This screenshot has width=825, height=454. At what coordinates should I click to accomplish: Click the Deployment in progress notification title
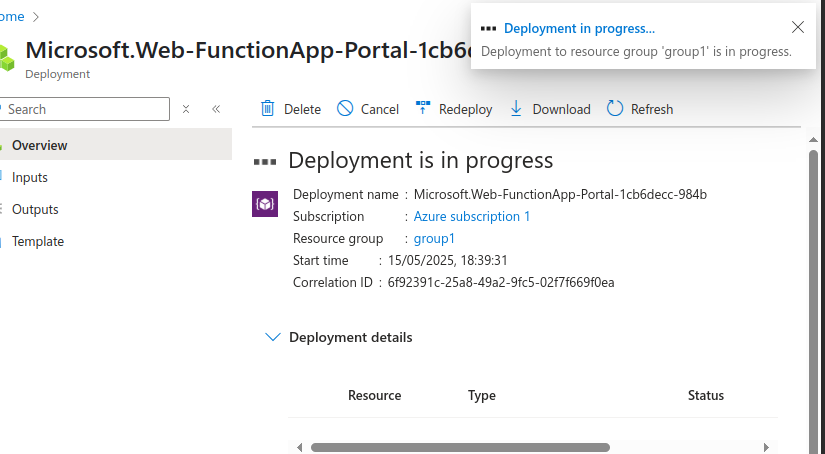(x=579, y=28)
